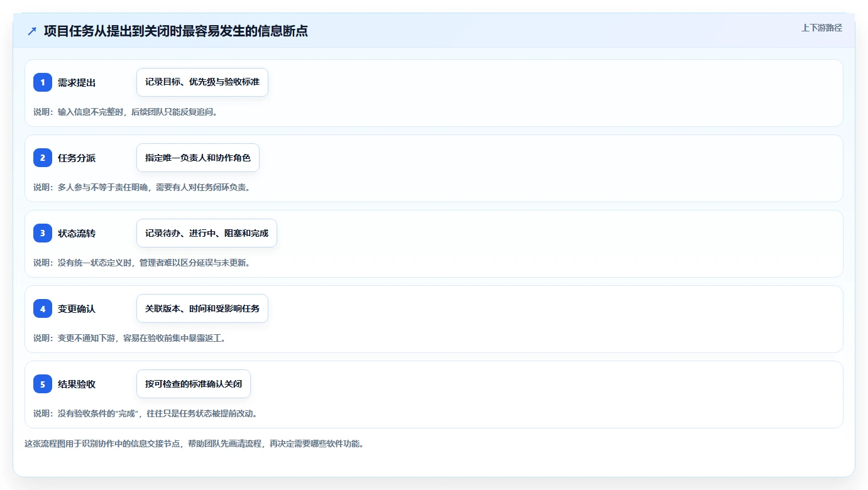Click the note about 多人参与不等于责任明确

pyautogui.click(x=141, y=187)
